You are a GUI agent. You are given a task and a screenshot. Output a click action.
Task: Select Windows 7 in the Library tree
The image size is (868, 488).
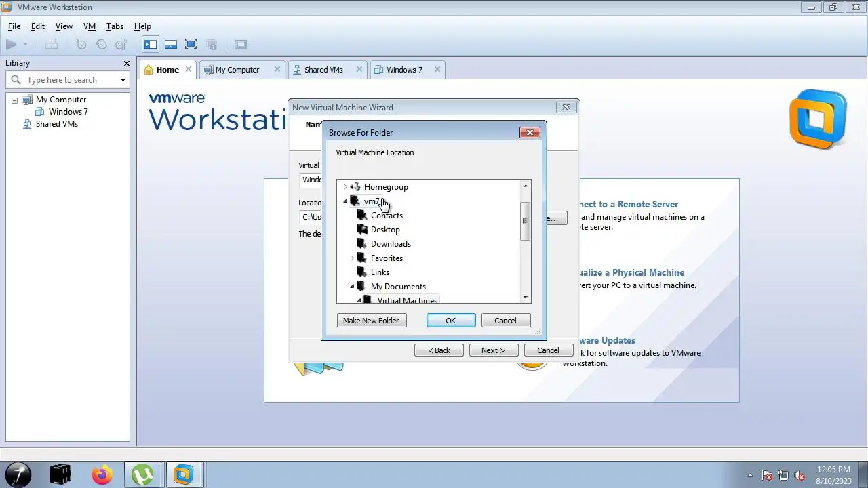(x=68, y=112)
